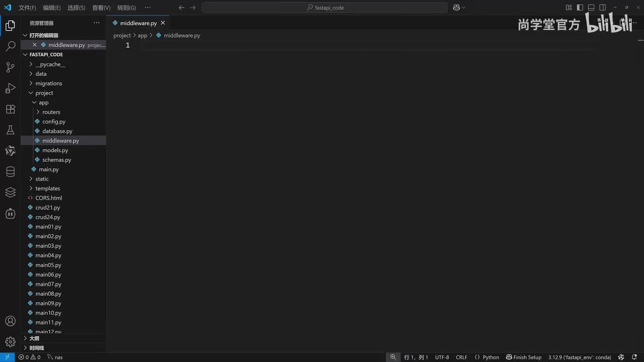The width and height of the screenshot is (644, 362).
Task: Open the Testing flask icon
Action: [10, 130]
